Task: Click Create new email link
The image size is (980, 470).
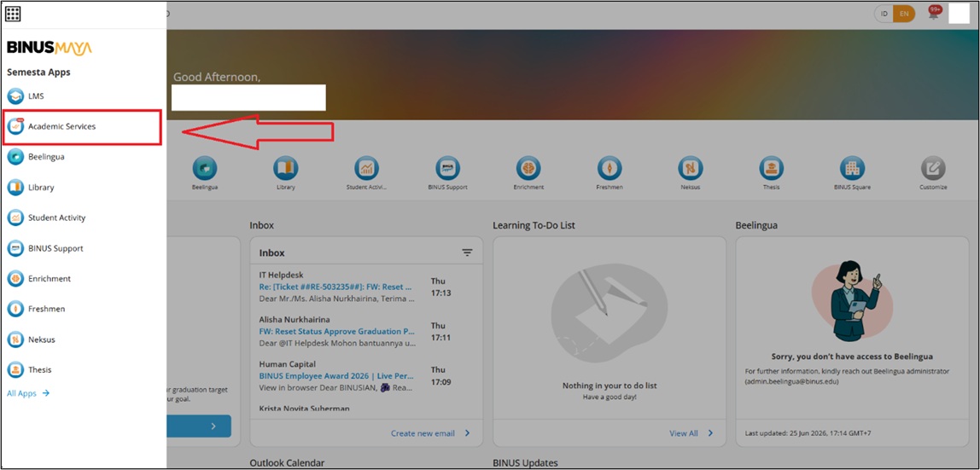Action: click(x=430, y=433)
